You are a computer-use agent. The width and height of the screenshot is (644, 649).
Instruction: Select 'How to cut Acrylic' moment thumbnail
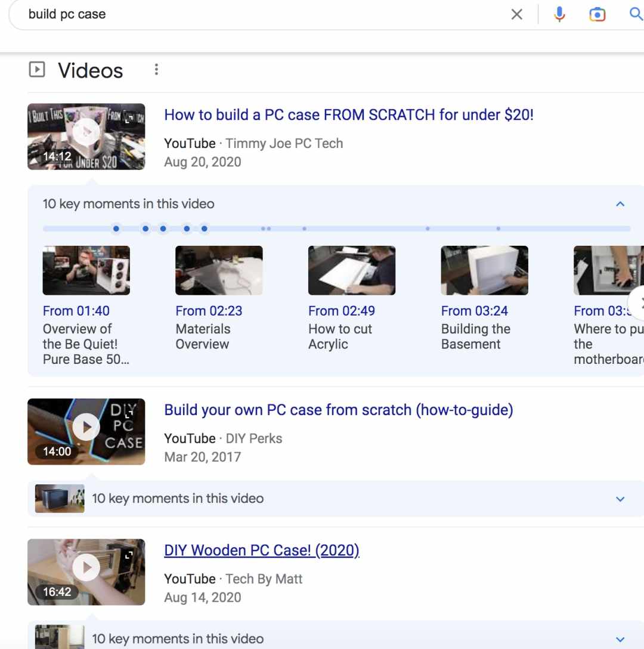pyautogui.click(x=352, y=270)
